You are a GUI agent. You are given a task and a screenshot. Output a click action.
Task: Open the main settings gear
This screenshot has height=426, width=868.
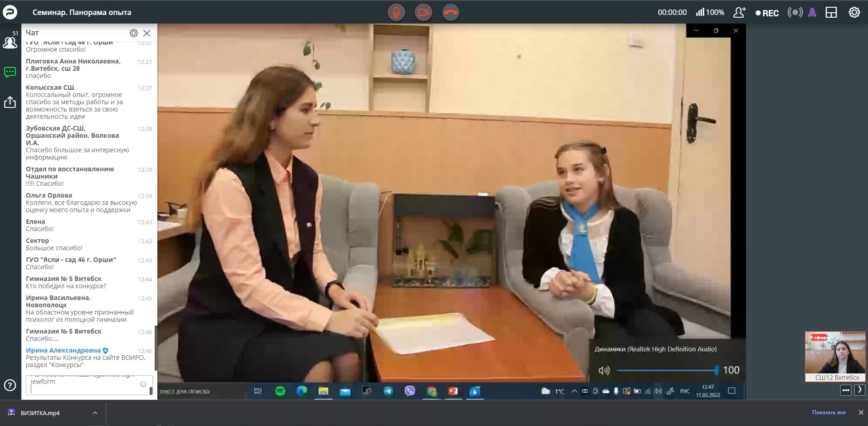click(854, 12)
